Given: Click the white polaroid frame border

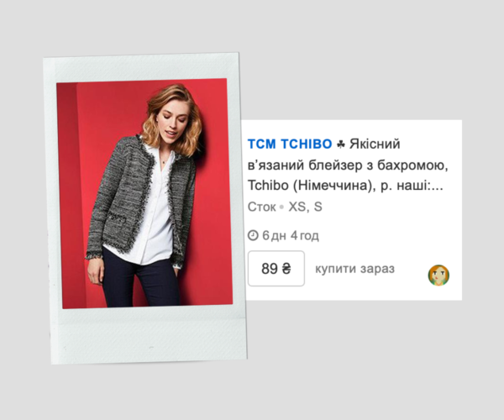Looking at the screenshot, I should pyautogui.click(x=150, y=336).
